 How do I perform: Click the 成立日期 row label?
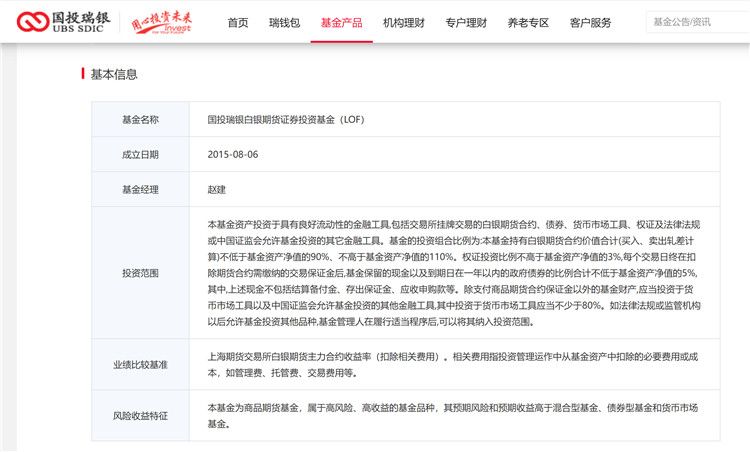[140, 154]
